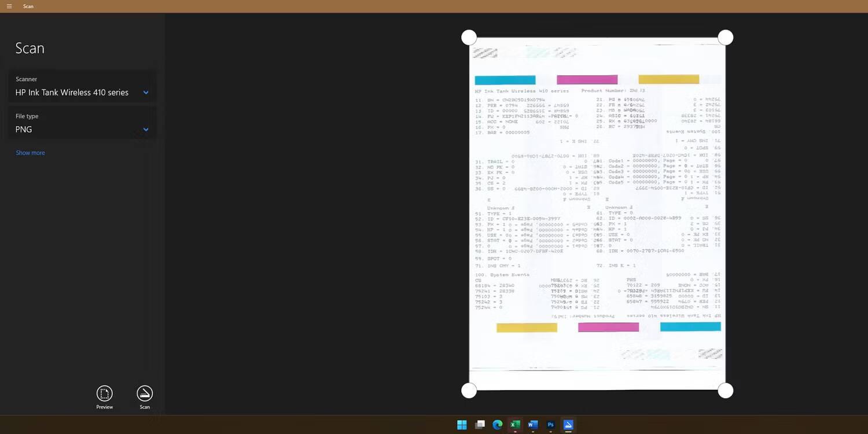Launch Microsoft Edge from the taskbar
The height and width of the screenshot is (434, 868).
497,425
